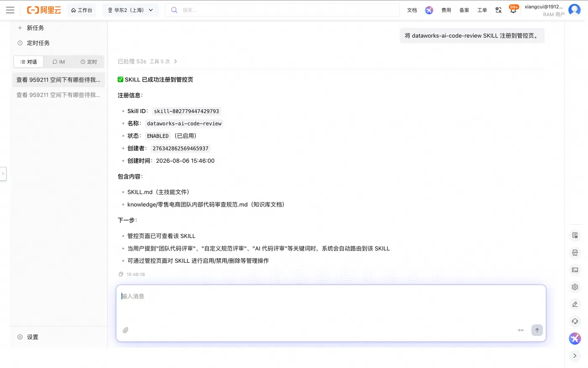
Task: Switch language with the translate icon
Action: 499,10
